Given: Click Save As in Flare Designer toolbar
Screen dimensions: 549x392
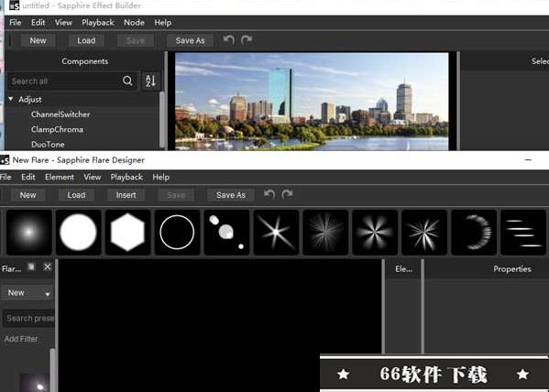Looking at the screenshot, I should [x=231, y=195].
